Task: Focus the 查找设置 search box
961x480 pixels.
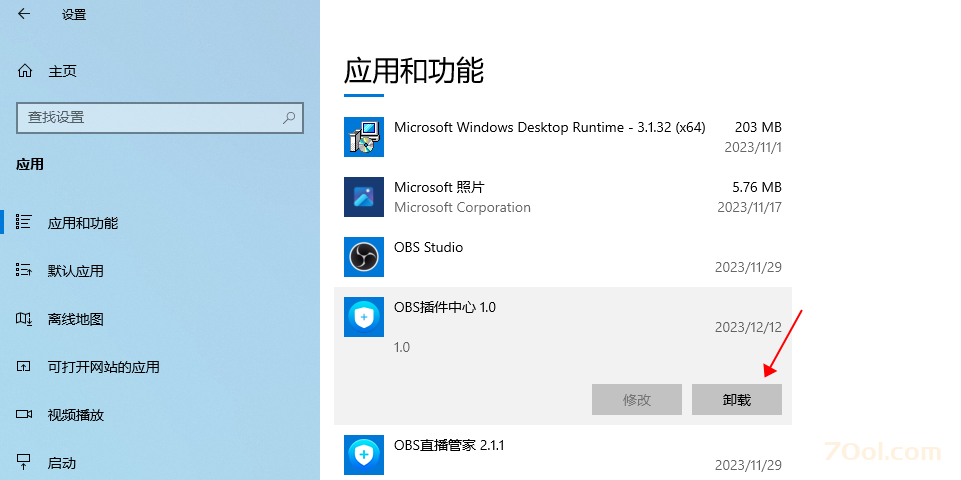Action: (x=160, y=118)
